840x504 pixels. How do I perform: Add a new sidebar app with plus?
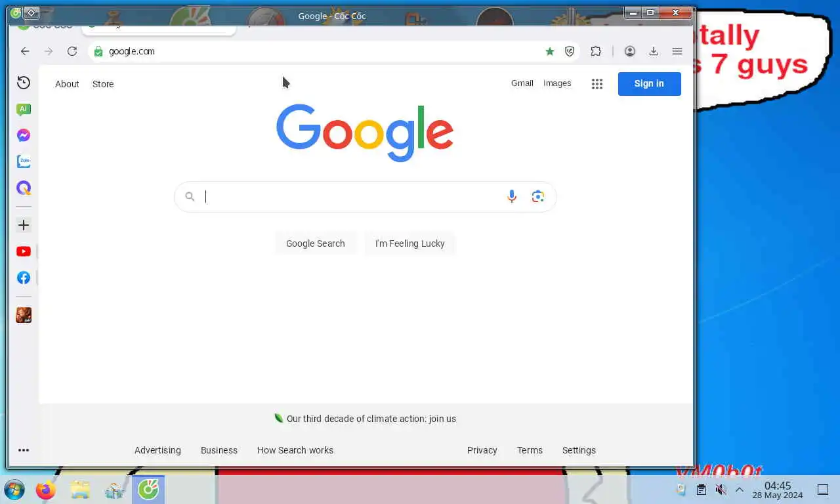click(x=24, y=225)
